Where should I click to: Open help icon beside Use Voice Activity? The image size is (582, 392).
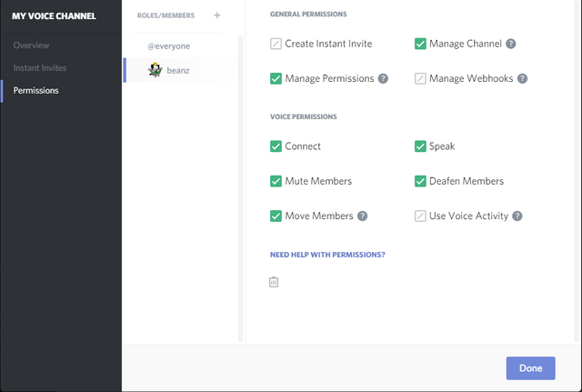(x=517, y=216)
